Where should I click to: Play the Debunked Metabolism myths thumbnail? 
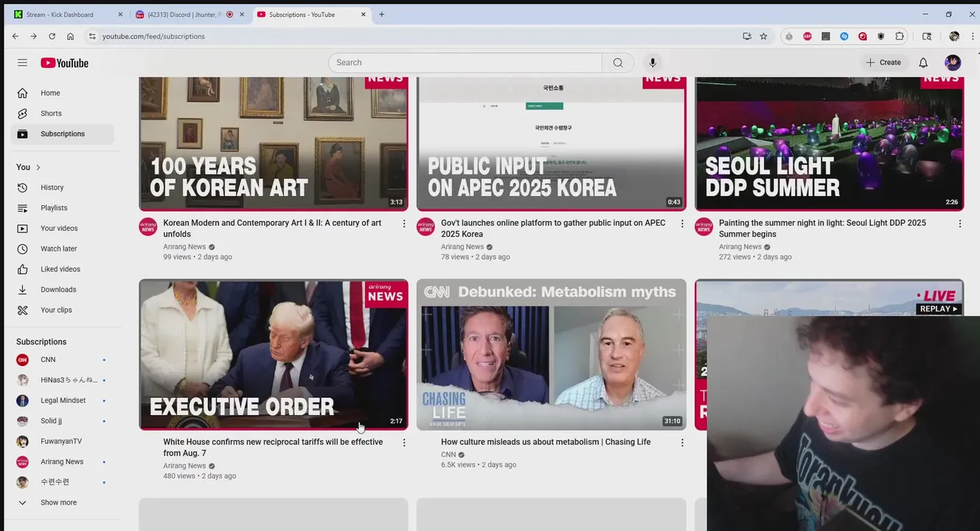552,355
